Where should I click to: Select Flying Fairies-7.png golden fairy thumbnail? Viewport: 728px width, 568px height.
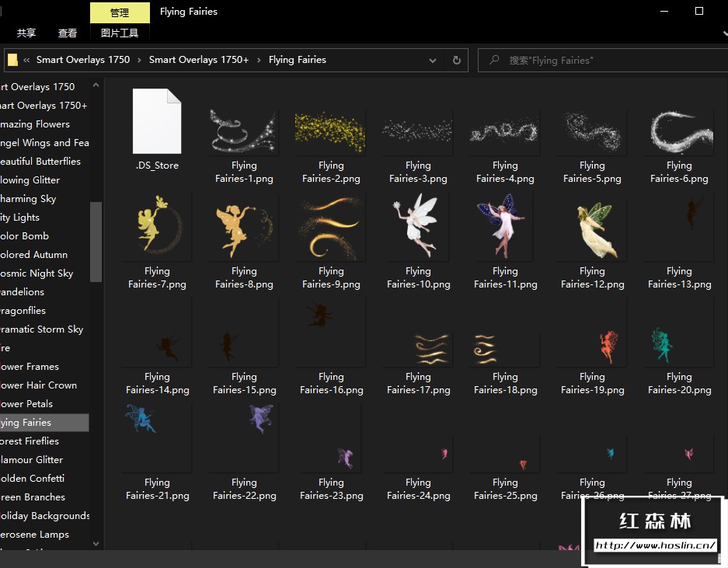tap(157, 227)
